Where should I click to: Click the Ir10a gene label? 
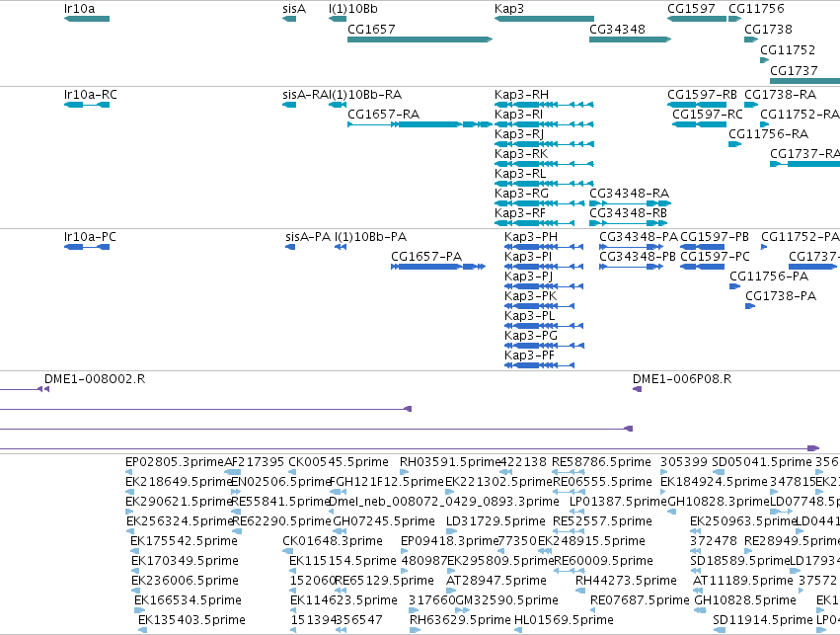pos(79,9)
